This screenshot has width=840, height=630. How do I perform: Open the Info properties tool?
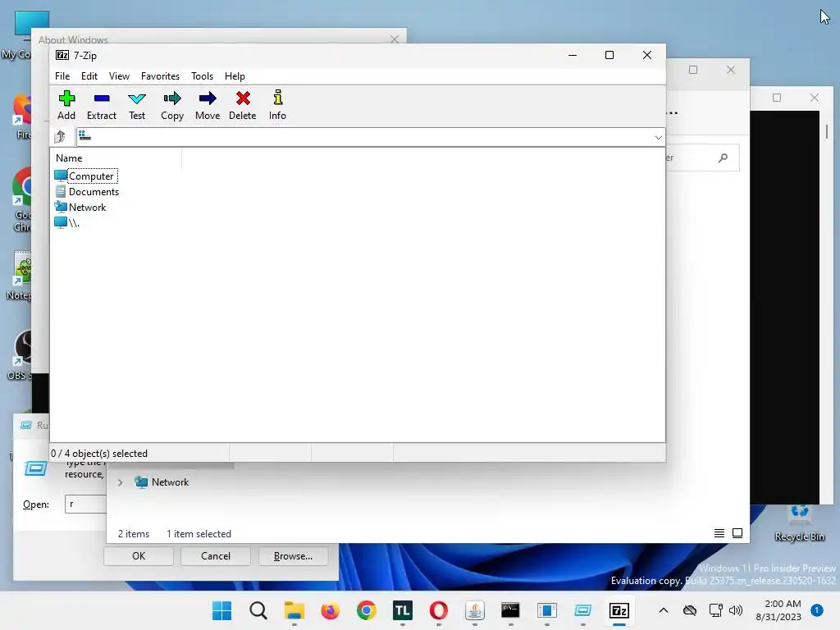[277, 105]
